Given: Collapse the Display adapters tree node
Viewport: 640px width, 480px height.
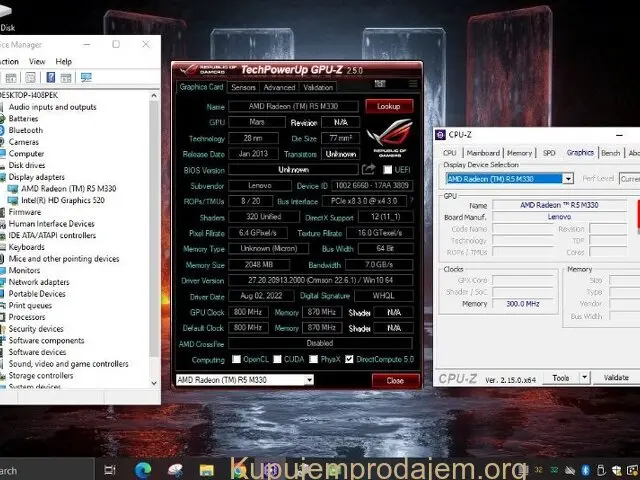Looking at the screenshot, I should pyautogui.click(x=3, y=177).
